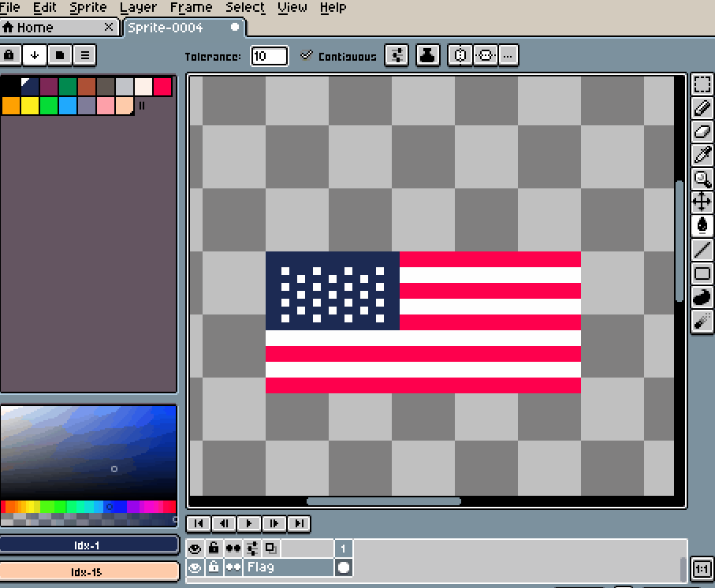The height and width of the screenshot is (588, 715).
Task: Click the alpha slider under the hue bar
Action: coord(88,519)
